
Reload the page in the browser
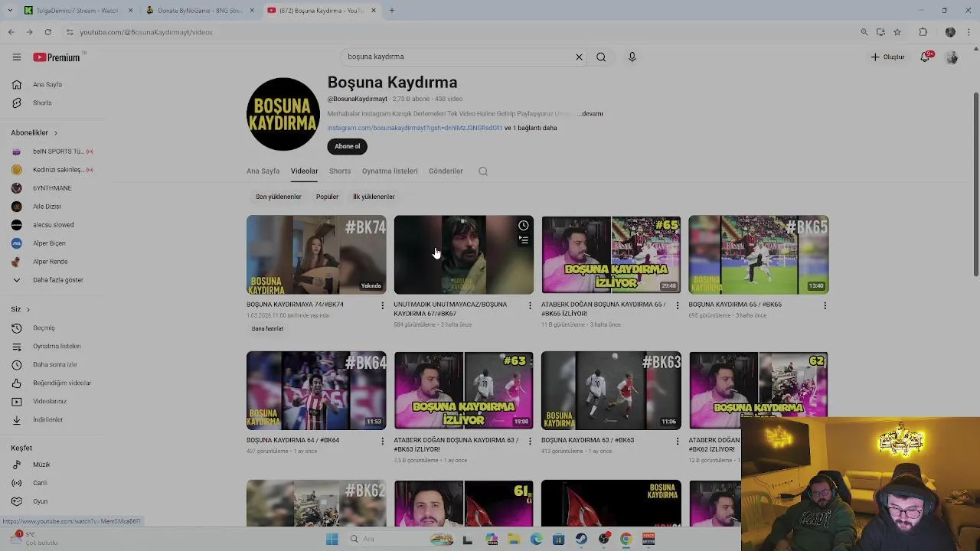click(x=47, y=32)
